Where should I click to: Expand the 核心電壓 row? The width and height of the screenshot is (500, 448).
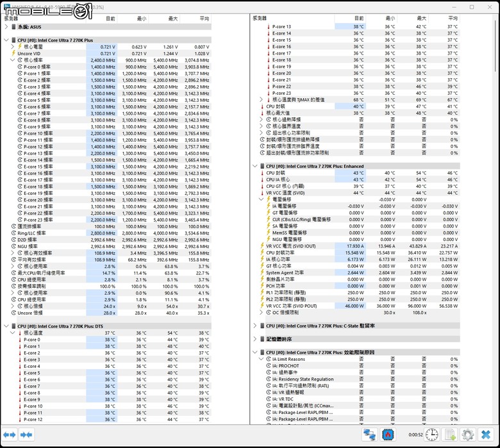[12, 47]
